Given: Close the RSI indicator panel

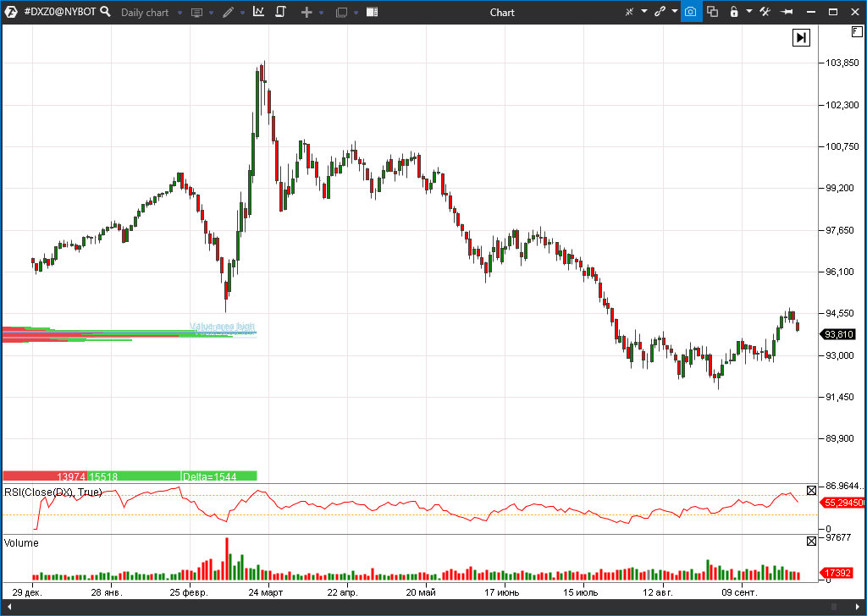Looking at the screenshot, I should click(810, 490).
